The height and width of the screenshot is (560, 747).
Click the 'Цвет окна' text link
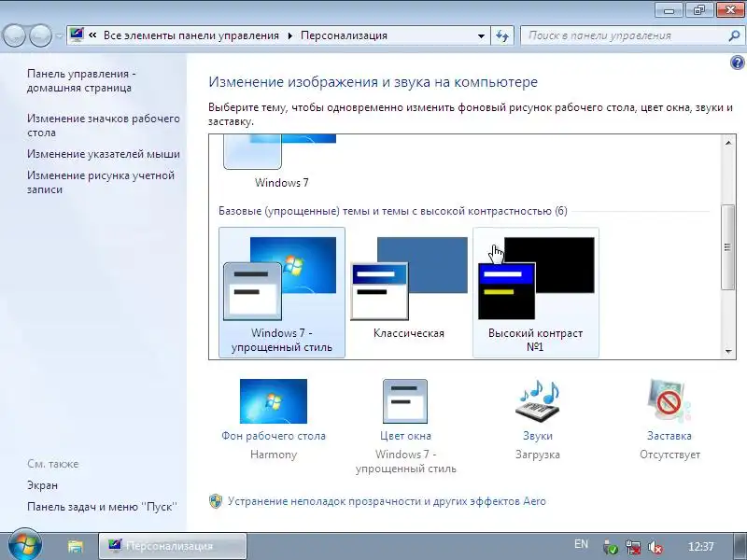click(405, 436)
